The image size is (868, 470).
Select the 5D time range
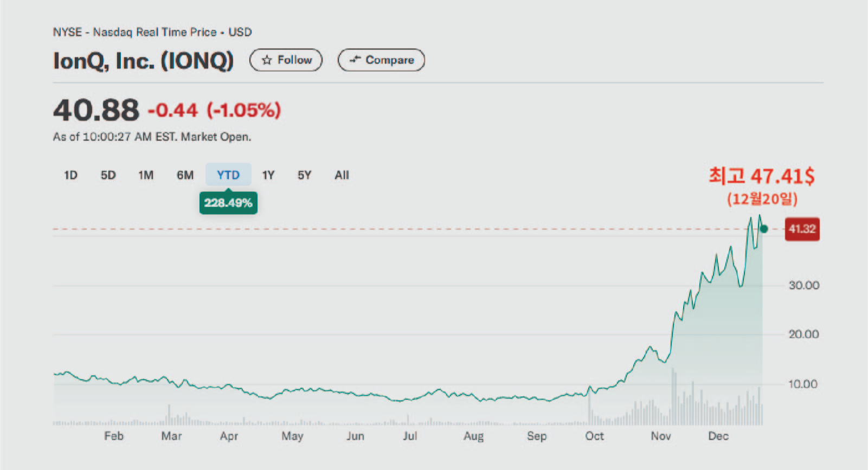coord(108,175)
